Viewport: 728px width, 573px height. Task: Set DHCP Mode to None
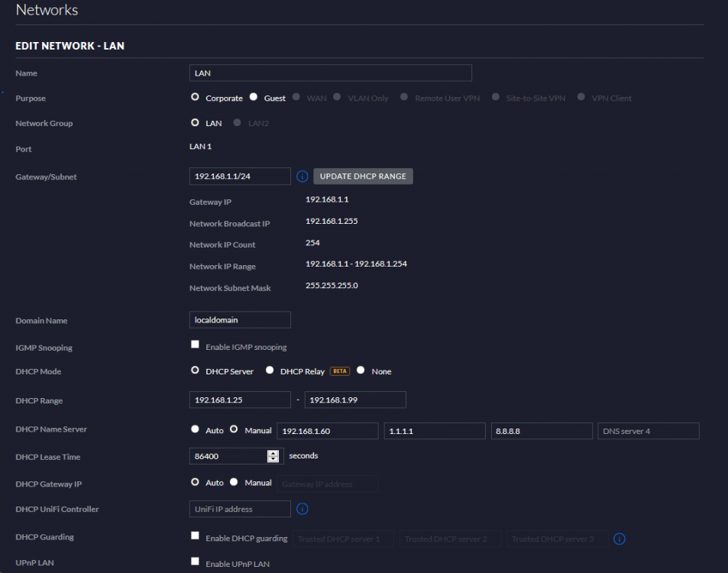(361, 370)
